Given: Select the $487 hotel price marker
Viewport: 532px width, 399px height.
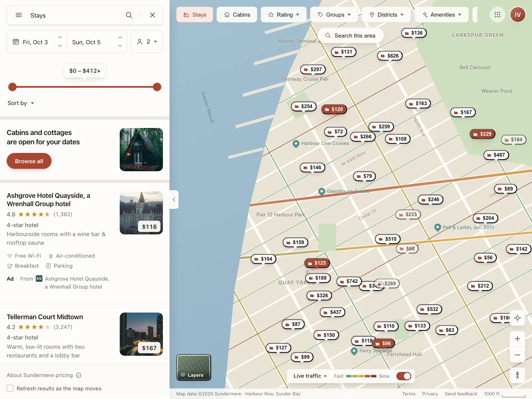Looking at the screenshot, I should [x=496, y=155].
